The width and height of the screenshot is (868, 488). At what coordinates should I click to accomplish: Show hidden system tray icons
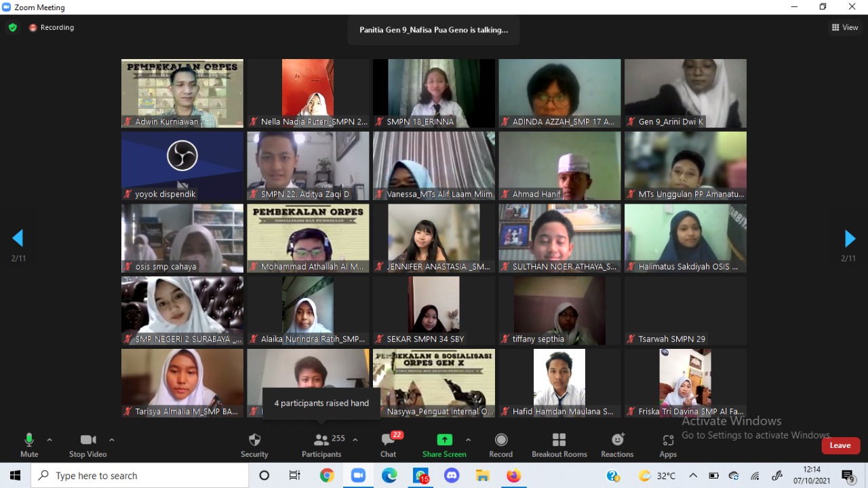coord(693,476)
